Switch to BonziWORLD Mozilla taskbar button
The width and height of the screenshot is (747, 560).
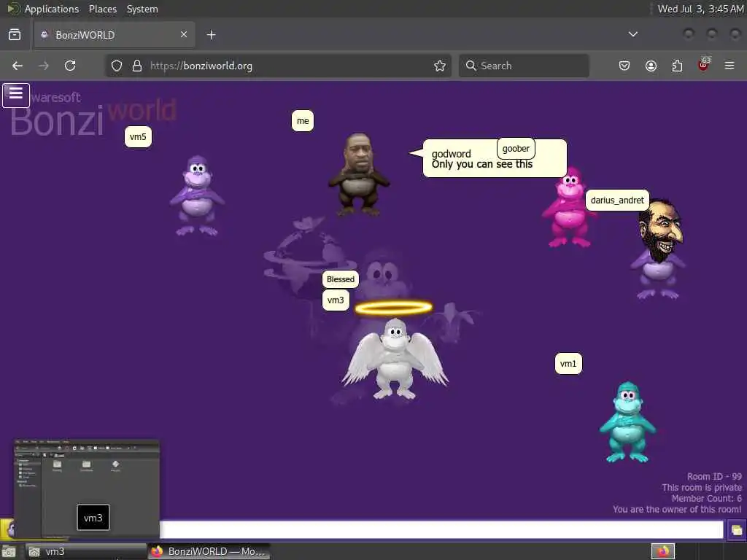[209, 551]
